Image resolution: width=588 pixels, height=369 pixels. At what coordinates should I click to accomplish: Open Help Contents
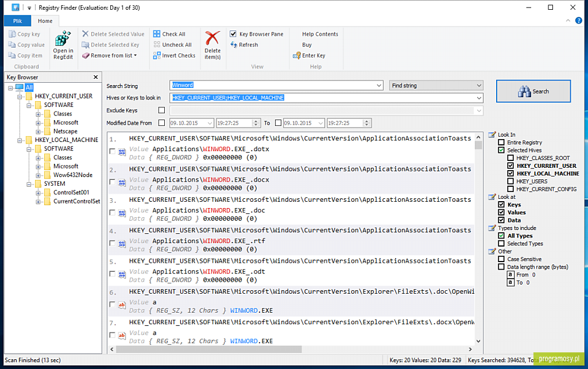coord(320,34)
